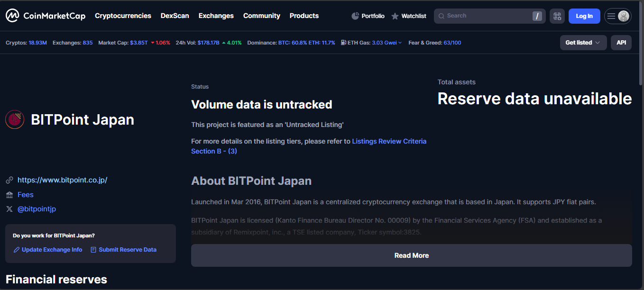Follow the Listings Review Criteria link

(x=389, y=141)
